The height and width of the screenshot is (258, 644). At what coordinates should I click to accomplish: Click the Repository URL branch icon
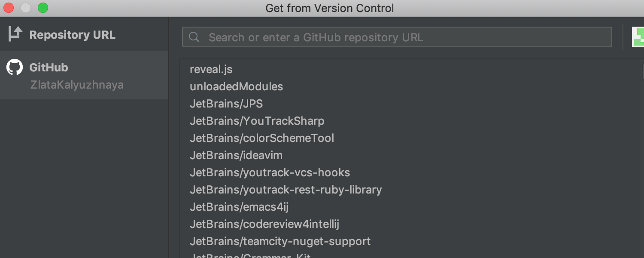(14, 34)
